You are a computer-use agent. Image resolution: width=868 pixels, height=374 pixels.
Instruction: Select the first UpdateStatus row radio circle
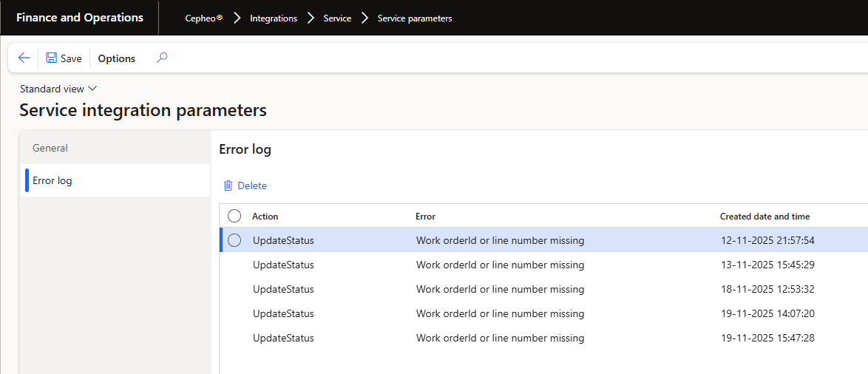click(234, 240)
